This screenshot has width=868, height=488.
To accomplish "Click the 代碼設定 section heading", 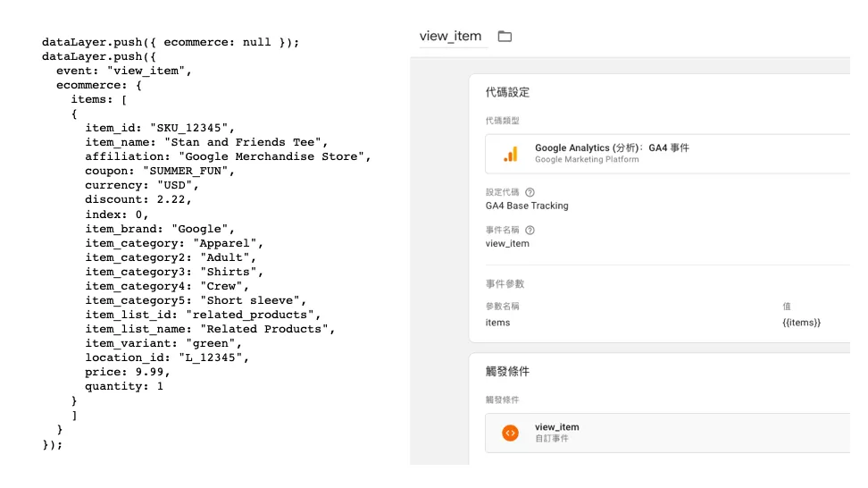I will 507,92.
